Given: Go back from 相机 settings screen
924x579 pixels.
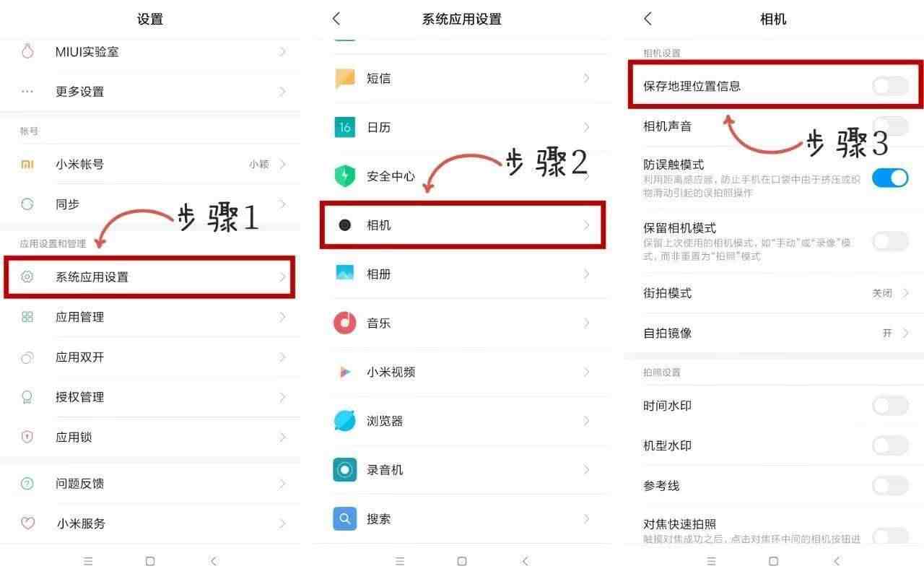Looking at the screenshot, I should [648, 19].
